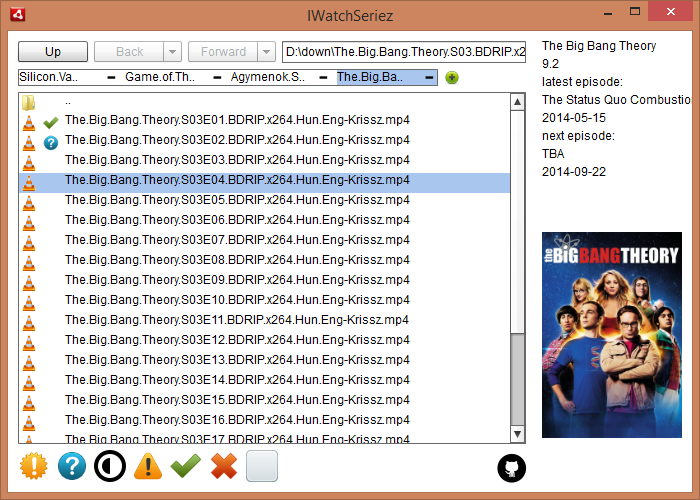Click the empty gray square button
Image resolution: width=700 pixels, height=500 pixels.
[x=262, y=466]
